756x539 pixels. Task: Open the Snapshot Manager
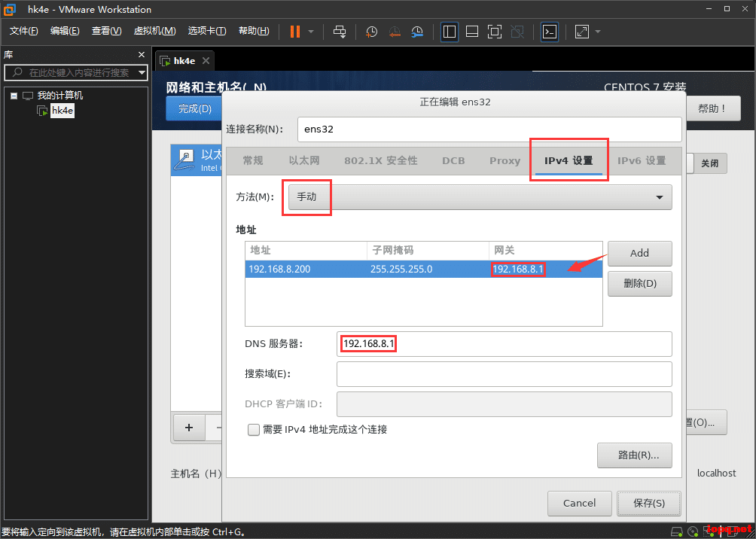(x=419, y=32)
